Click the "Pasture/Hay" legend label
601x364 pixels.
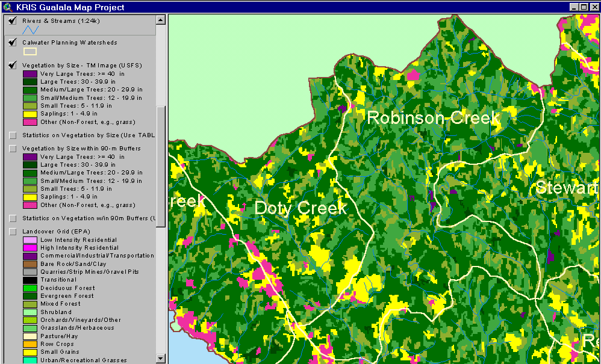point(59,336)
